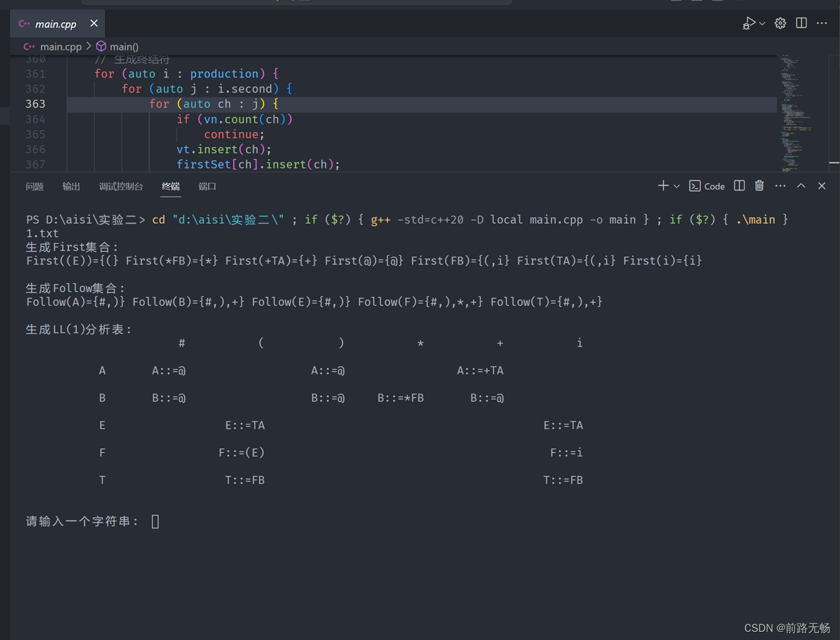Click '生成LL(1)分析表：' heading in terminal

[x=79, y=329]
